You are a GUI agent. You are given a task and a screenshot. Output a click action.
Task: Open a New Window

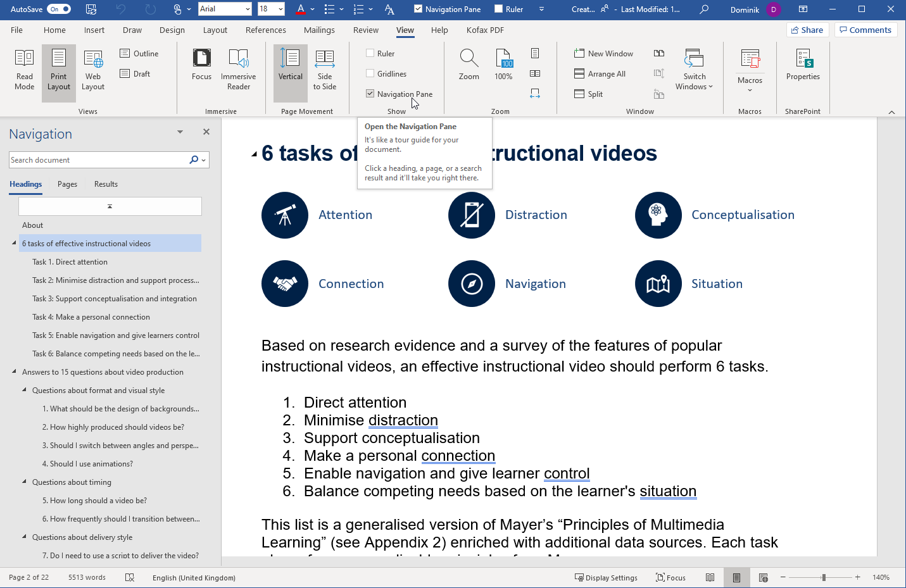(x=604, y=54)
